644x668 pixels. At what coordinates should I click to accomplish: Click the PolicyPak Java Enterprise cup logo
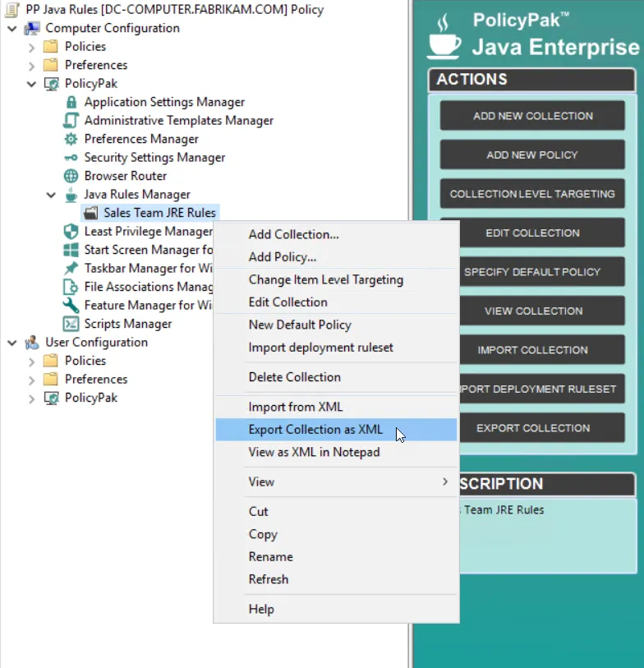pos(444,36)
